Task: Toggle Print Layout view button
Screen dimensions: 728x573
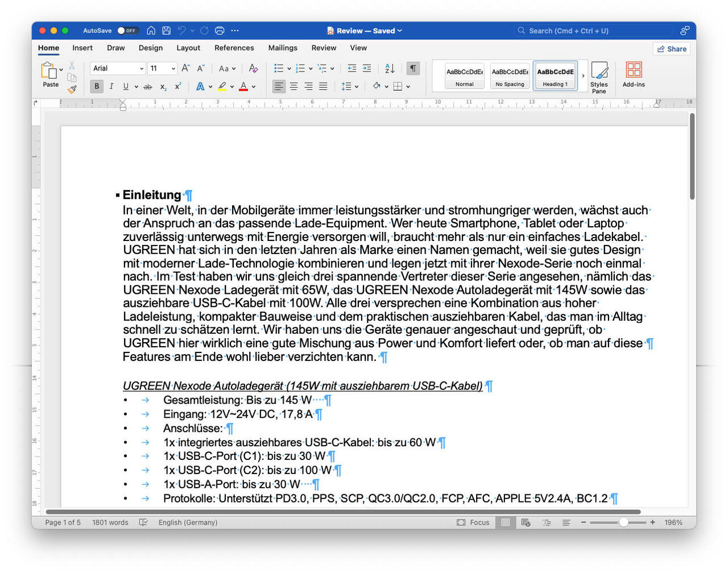Action: (505, 522)
